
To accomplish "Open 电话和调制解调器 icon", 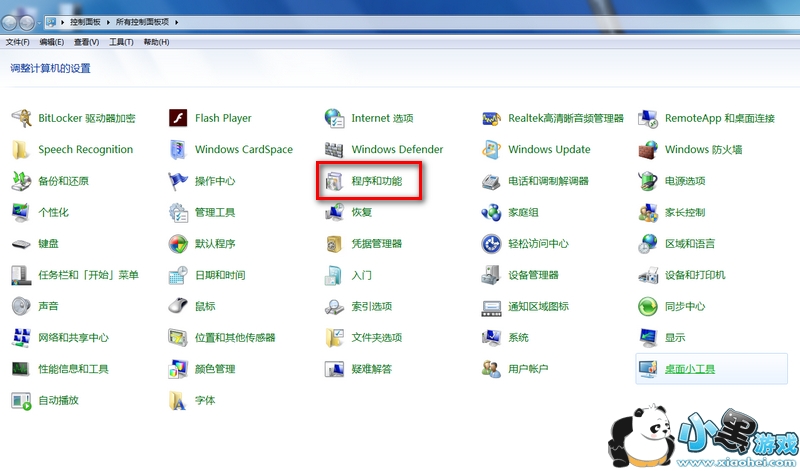I will coord(491,181).
